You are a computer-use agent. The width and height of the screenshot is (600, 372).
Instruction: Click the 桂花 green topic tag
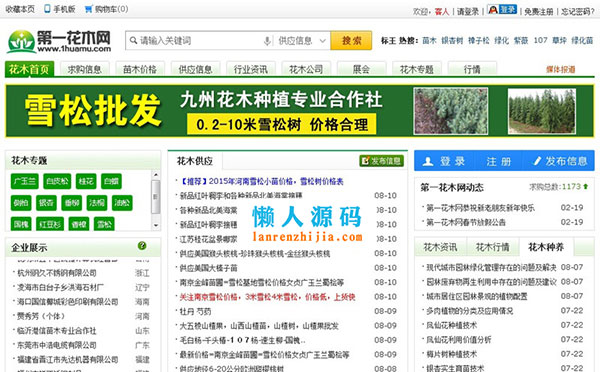click(86, 181)
